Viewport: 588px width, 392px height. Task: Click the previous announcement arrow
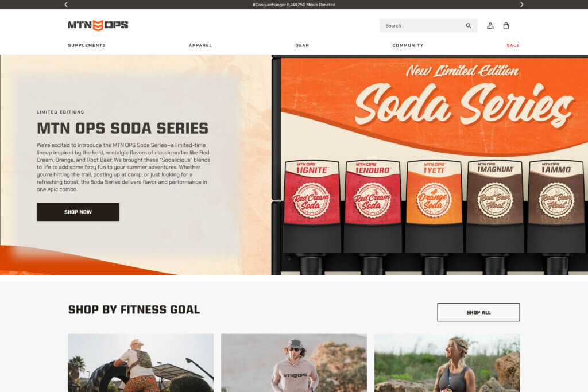(66, 5)
